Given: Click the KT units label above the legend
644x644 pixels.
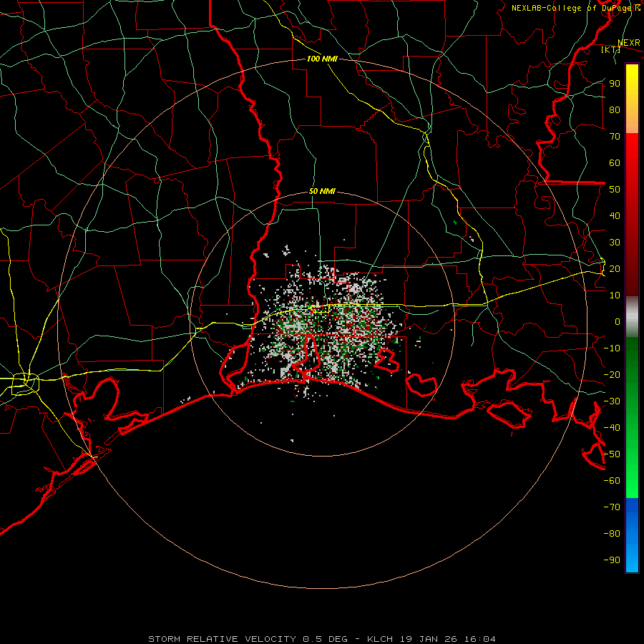Looking at the screenshot, I should pyautogui.click(x=611, y=49).
